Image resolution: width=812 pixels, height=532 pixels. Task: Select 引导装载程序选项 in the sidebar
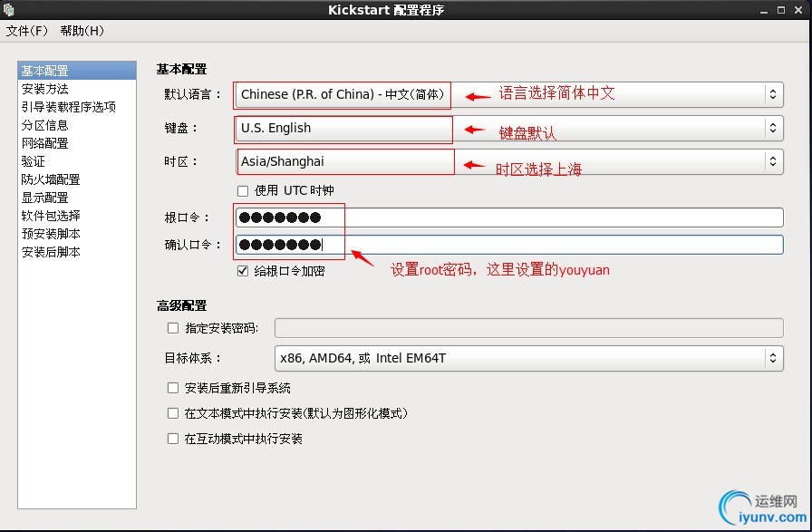[x=77, y=107]
